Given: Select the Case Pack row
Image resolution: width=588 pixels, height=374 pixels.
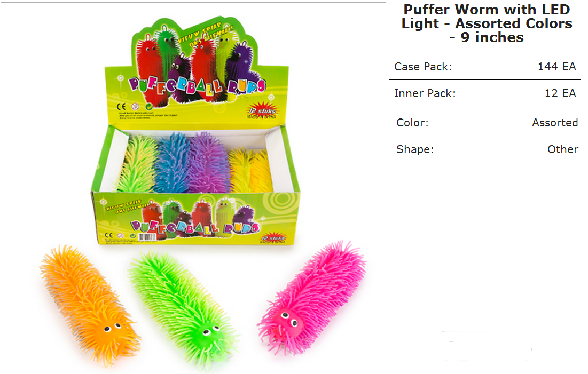Looking at the screenshot, I should tap(485, 67).
